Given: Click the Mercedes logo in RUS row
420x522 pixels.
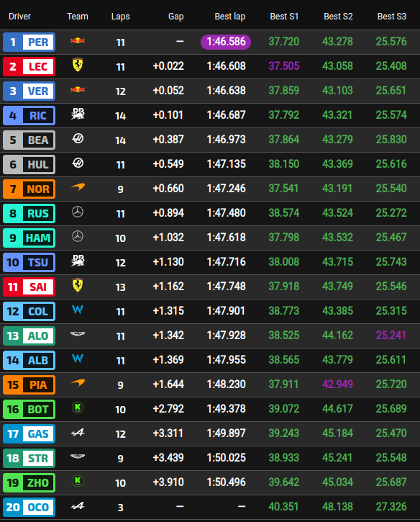Looking at the screenshot, I should [x=78, y=212].
